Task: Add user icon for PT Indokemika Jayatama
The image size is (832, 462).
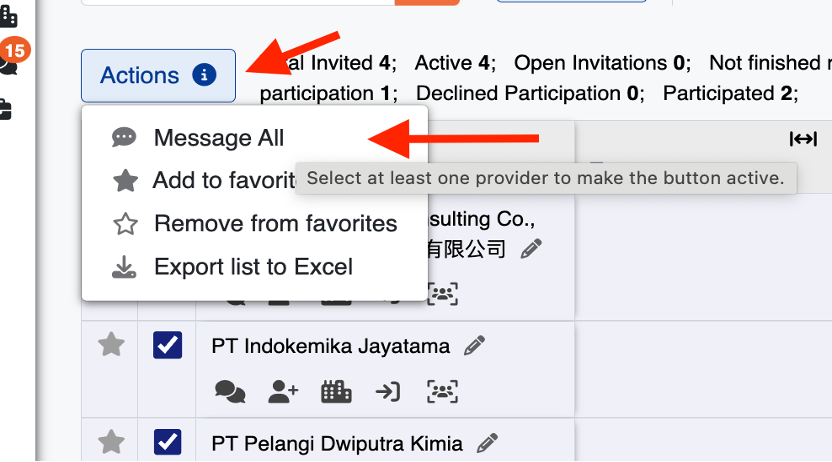Action: (283, 392)
